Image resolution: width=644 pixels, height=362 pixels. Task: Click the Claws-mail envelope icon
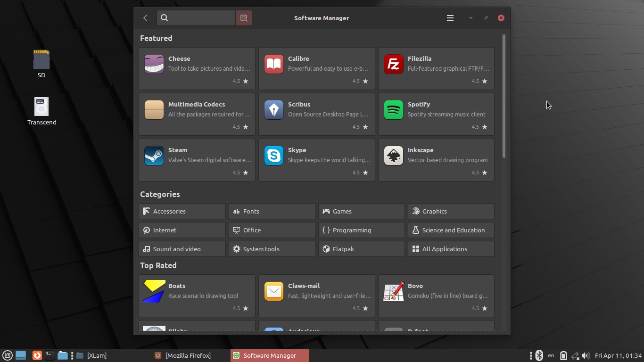point(274,291)
